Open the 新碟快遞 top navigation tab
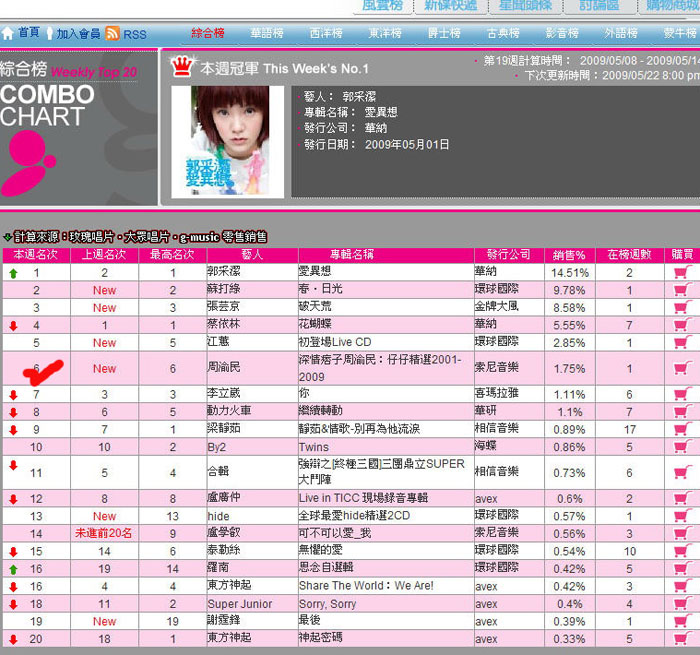 (450, 6)
